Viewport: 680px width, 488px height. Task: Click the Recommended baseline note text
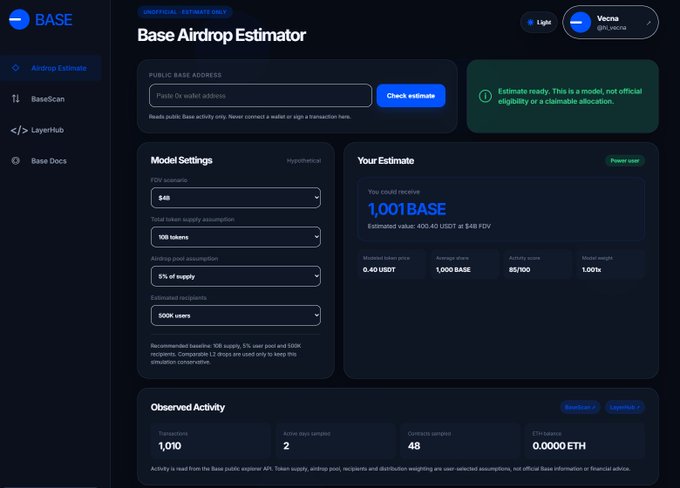[226, 354]
